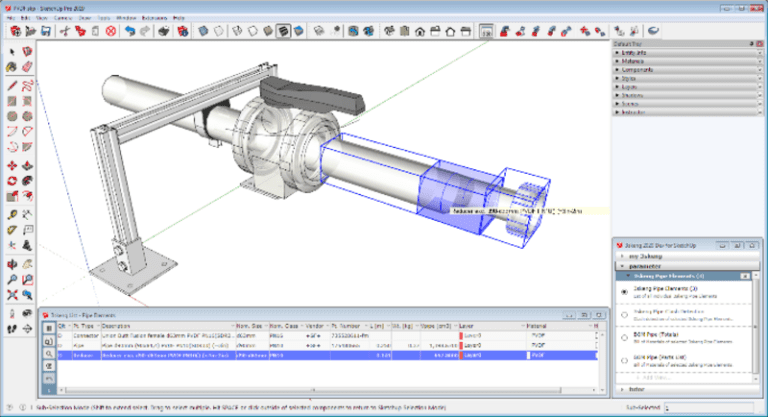768x417 pixels.
Task: Click Reducer row material color swatch
Action: tap(528, 355)
